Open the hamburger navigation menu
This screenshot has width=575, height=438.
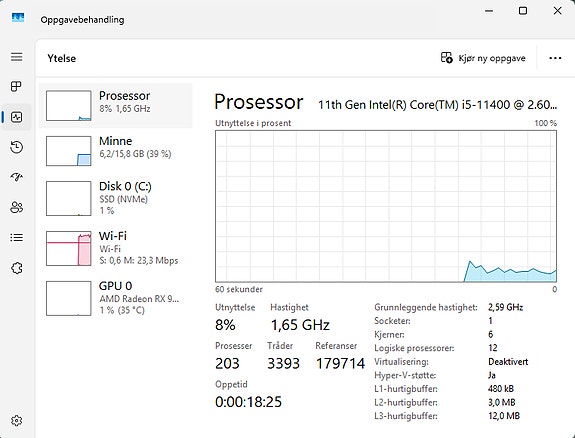(17, 57)
